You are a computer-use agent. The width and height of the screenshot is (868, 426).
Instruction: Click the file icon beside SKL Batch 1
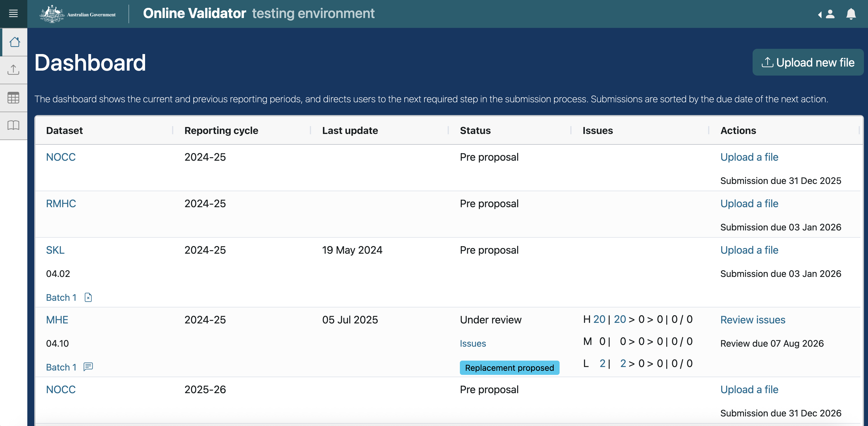(88, 297)
